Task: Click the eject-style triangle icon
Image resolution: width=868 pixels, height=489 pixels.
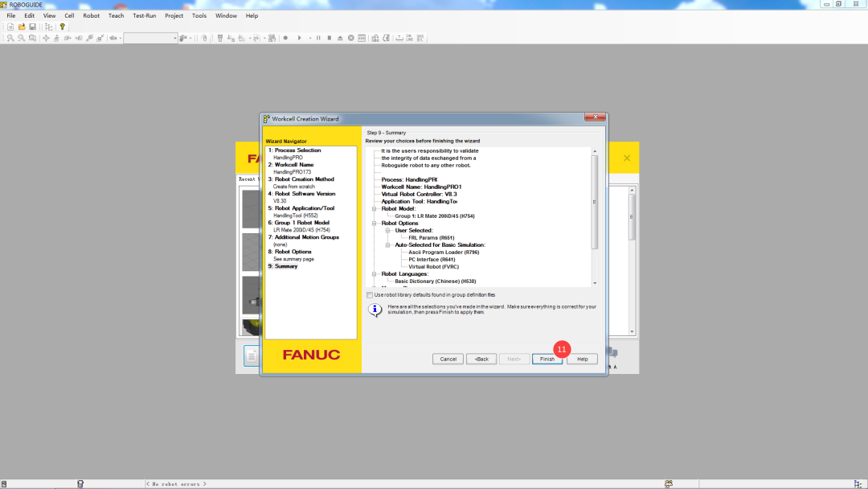Action: 340,39
